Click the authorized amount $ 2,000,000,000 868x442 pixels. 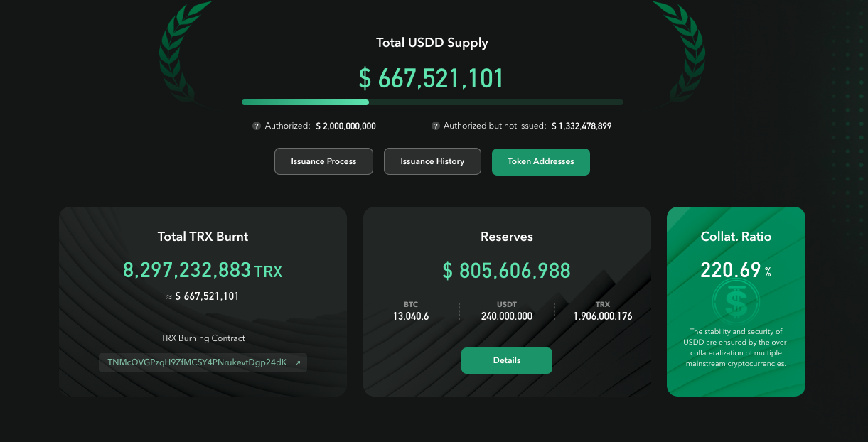[345, 126]
